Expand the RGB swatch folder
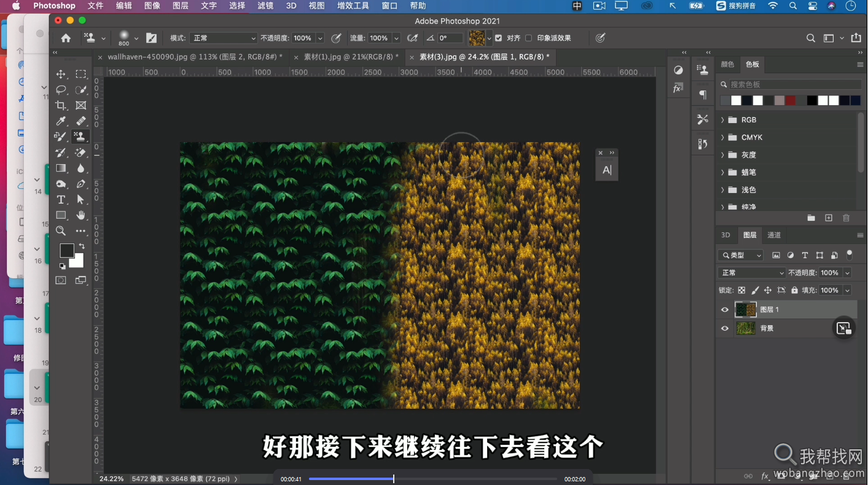Image resolution: width=868 pixels, height=485 pixels. (x=722, y=120)
